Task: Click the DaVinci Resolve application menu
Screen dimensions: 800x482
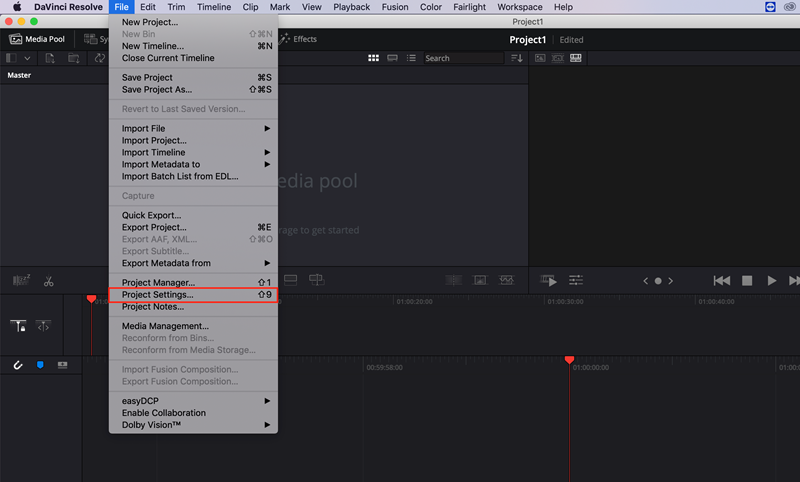Action: pyautogui.click(x=68, y=7)
